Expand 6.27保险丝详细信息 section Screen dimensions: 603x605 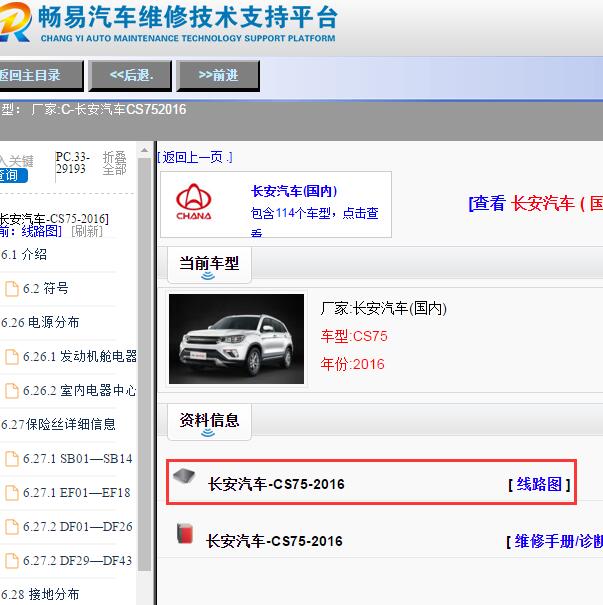58,424
